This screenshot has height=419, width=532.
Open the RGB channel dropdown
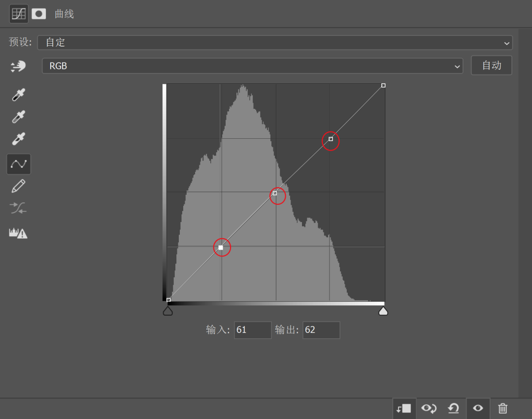(252, 66)
